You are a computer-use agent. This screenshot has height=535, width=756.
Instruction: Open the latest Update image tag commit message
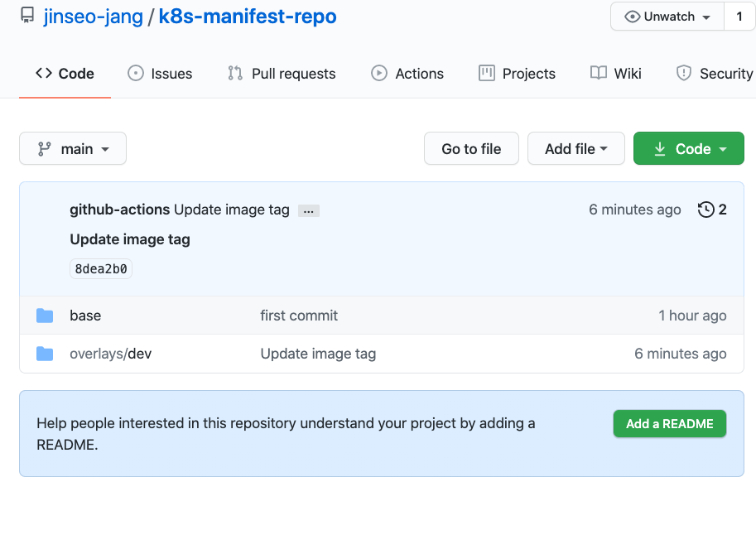[x=231, y=210]
